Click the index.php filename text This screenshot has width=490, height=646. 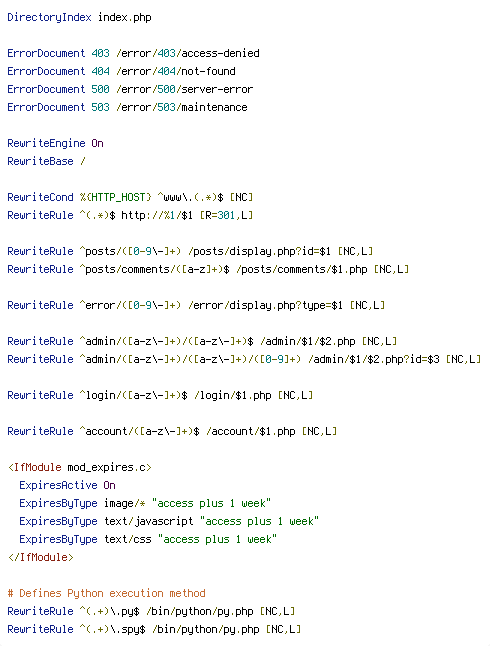[124, 18]
